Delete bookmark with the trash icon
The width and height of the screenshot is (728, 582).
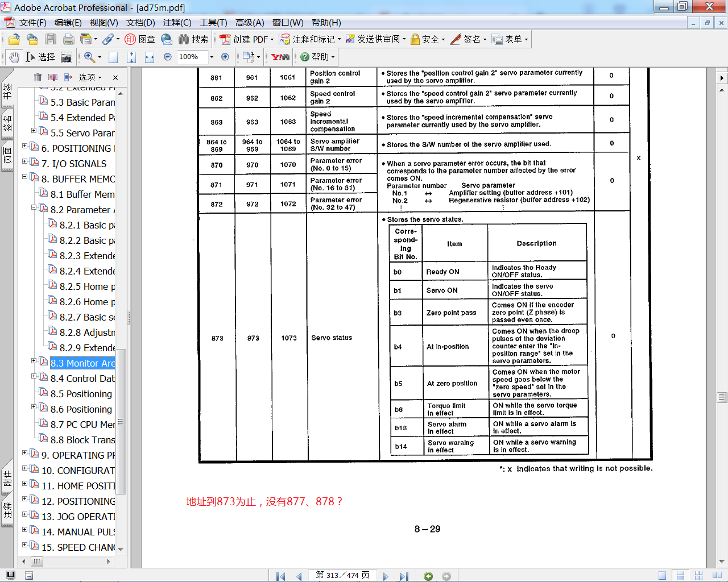click(x=38, y=77)
